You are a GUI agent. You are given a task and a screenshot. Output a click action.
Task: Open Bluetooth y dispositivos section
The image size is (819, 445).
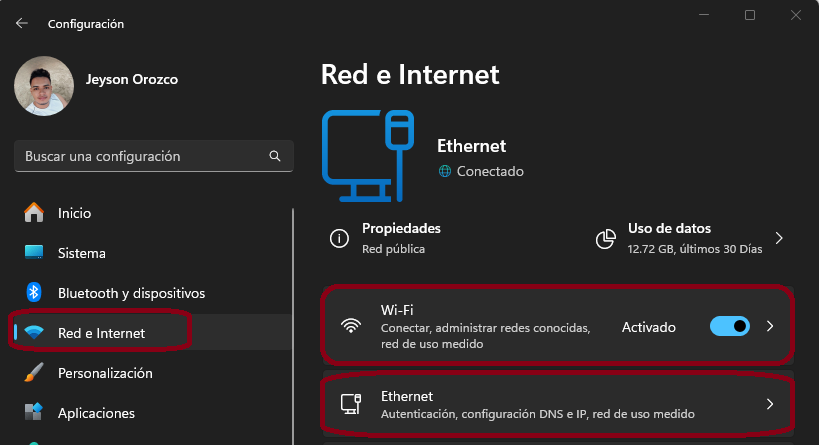point(131,293)
